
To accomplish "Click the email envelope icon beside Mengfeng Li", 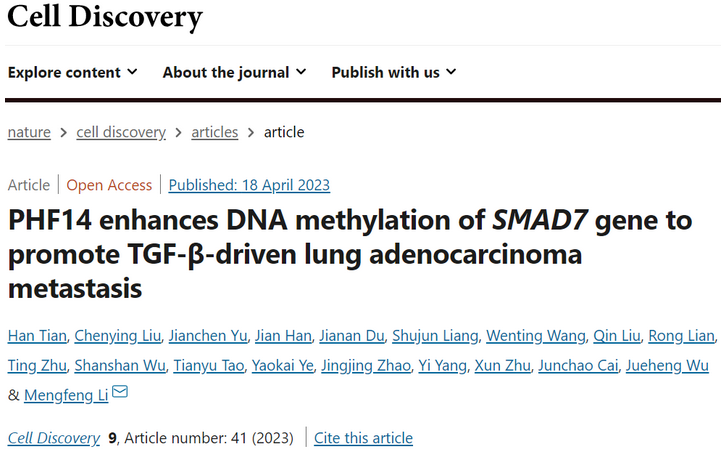I will click(120, 392).
